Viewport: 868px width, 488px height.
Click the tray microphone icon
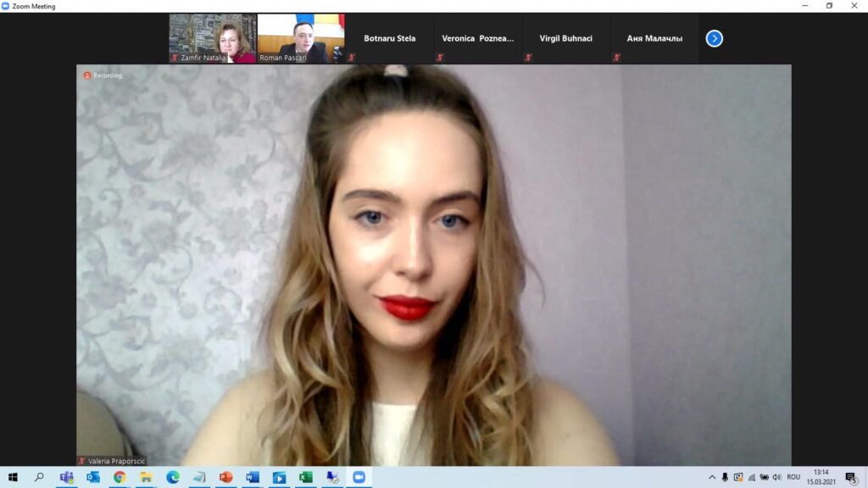tap(725, 477)
